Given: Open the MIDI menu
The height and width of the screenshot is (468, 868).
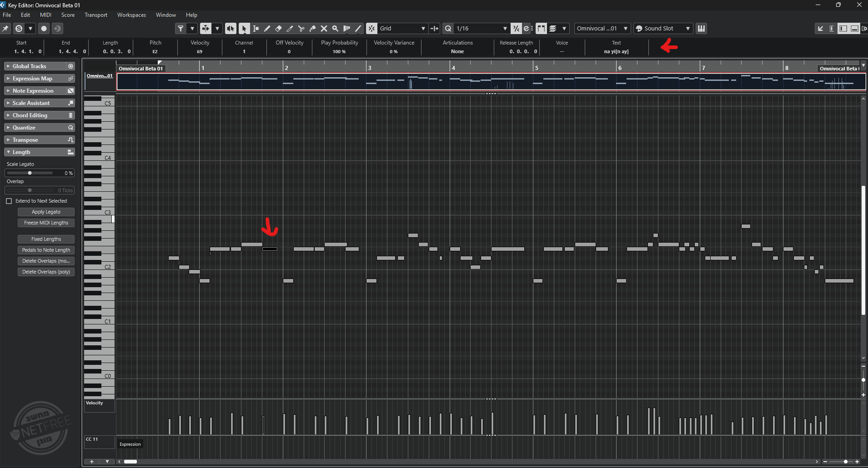Looking at the screenshot, I should click(x=45, y=15).
